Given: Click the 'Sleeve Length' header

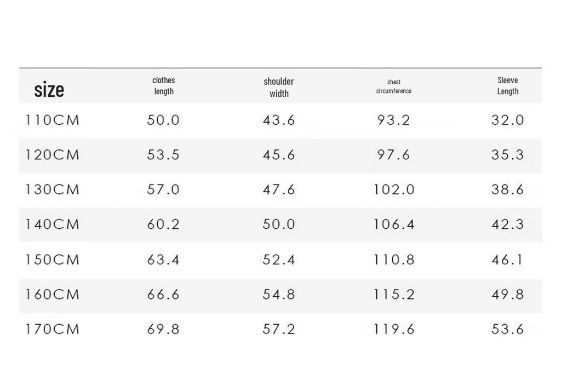Looking at the screenshot, I should [x=508, y=86].
